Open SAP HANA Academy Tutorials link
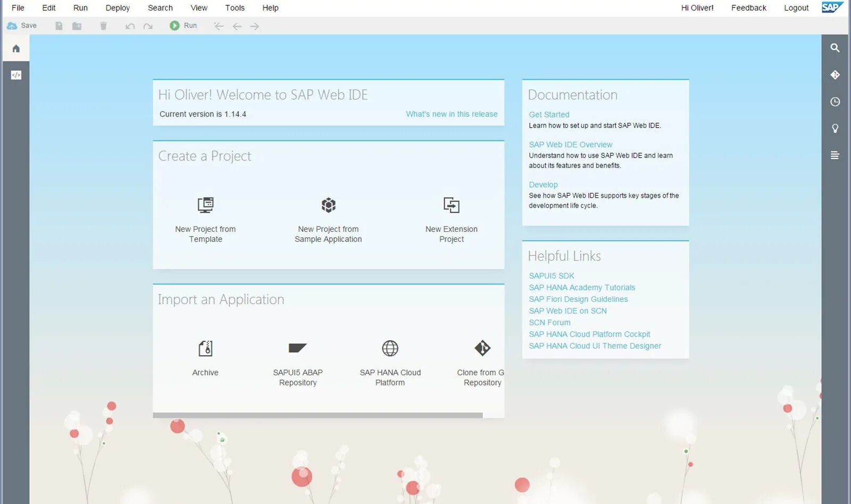Image resolution: width=851 pixels, height=504 pixels. [582, 287]
